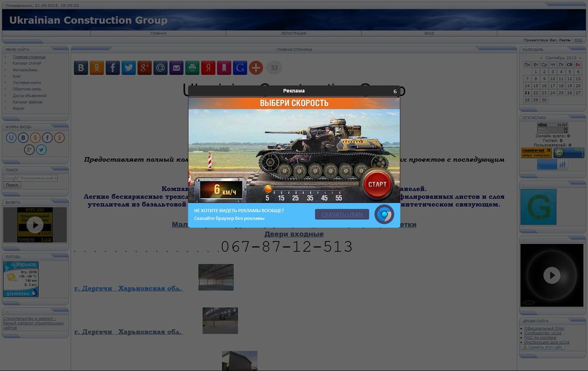Select day 21 in calendar
This screenshot has width=588, height=371.
[527, 93]
